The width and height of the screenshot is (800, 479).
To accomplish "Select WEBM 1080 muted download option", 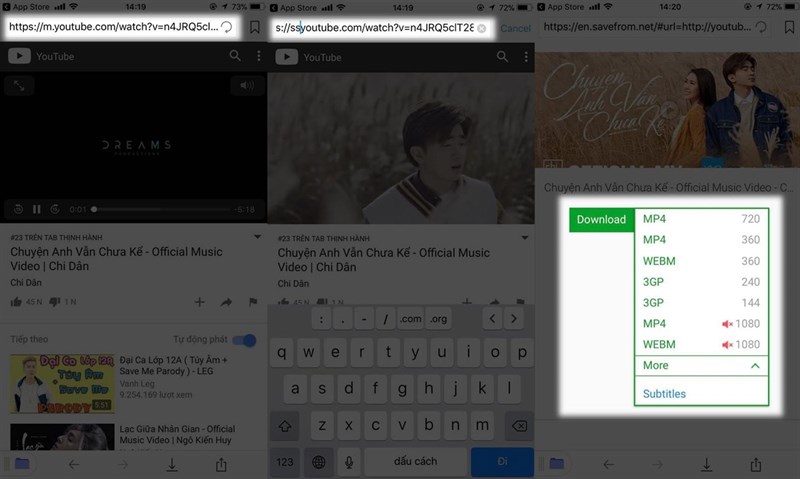I will pos(701,345).
